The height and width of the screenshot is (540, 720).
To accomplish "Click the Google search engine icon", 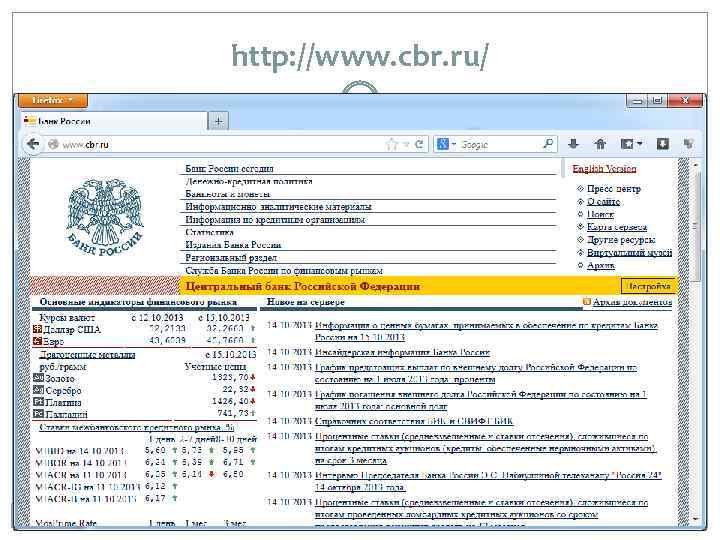I will (x=443, y=144).
